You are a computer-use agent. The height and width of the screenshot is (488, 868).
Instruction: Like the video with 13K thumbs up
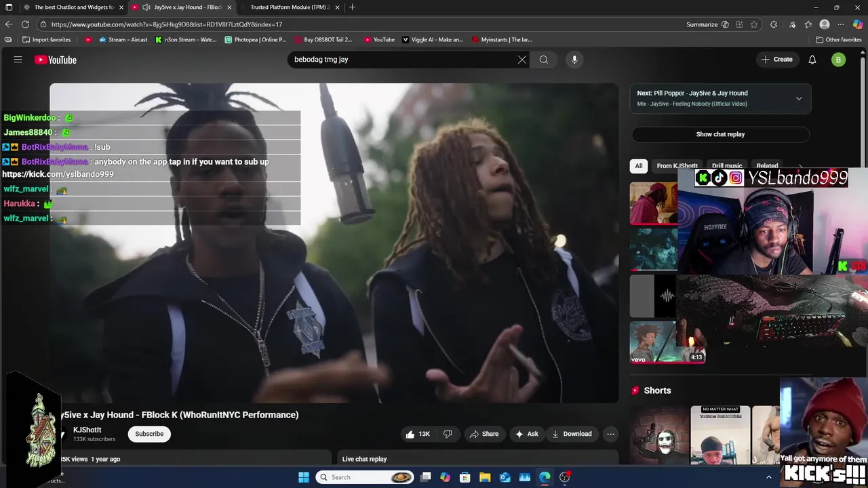pos(418,434)
